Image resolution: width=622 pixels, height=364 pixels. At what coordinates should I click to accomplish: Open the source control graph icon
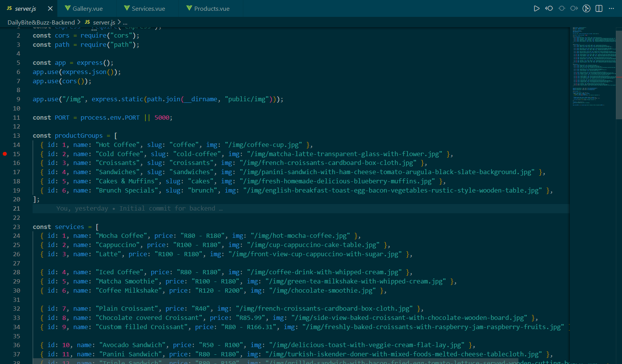[586, 8]
